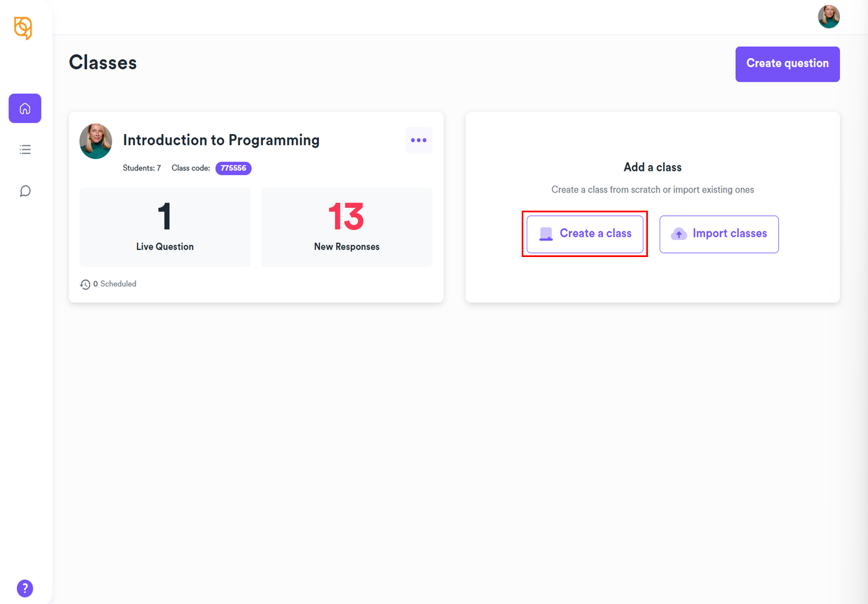Click the Classes page heading

103,63
